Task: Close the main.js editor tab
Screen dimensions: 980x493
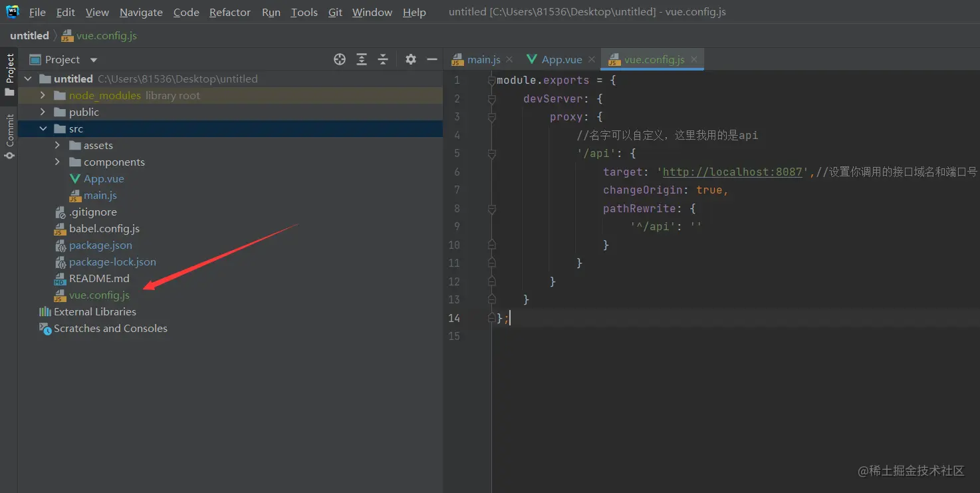Action: pyautogui.click(x=509, y=59)
